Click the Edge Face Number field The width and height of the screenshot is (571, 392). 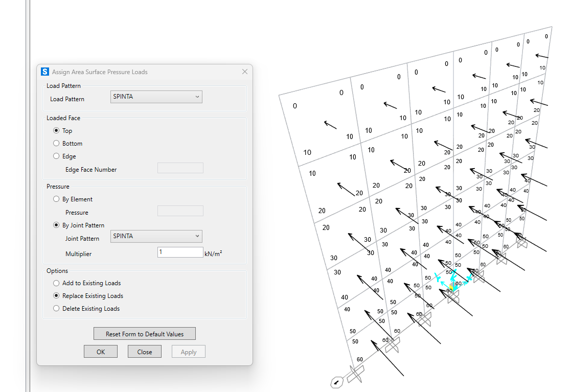pos(180,168)
